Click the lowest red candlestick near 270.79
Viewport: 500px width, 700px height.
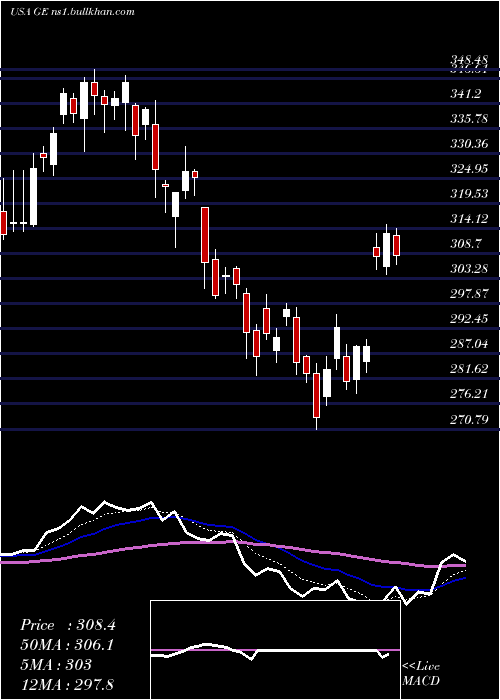(317, 396)
